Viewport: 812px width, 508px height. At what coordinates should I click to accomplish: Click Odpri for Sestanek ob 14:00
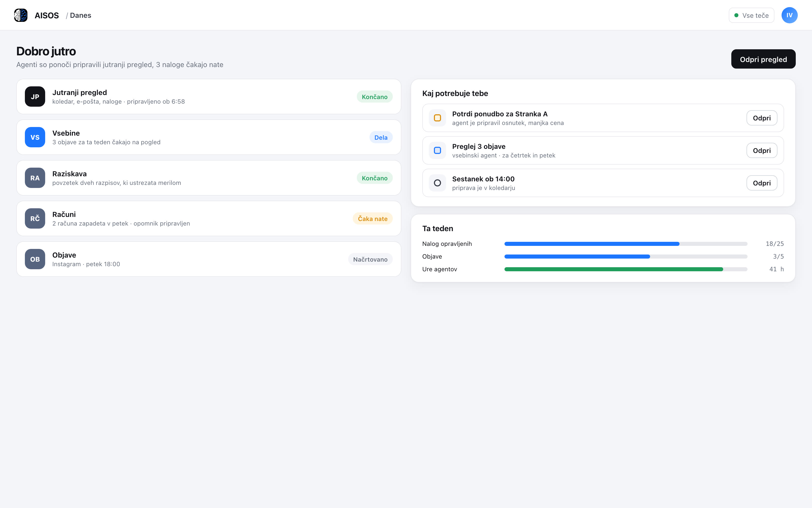click(x=762, y=183)
